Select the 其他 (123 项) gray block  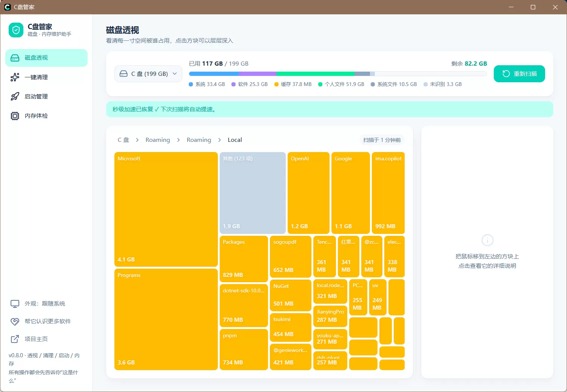tap(253, 193)
